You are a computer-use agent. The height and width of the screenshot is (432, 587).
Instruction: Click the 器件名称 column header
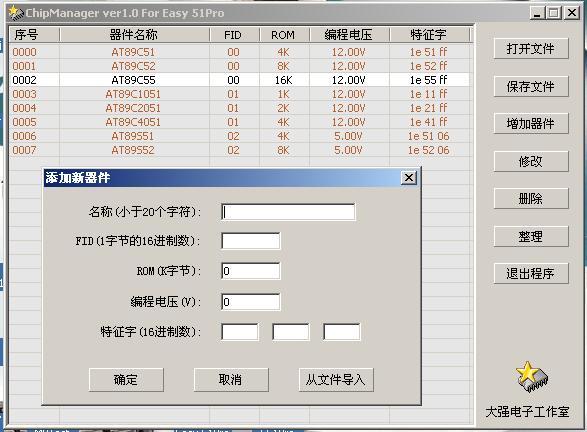134,35
